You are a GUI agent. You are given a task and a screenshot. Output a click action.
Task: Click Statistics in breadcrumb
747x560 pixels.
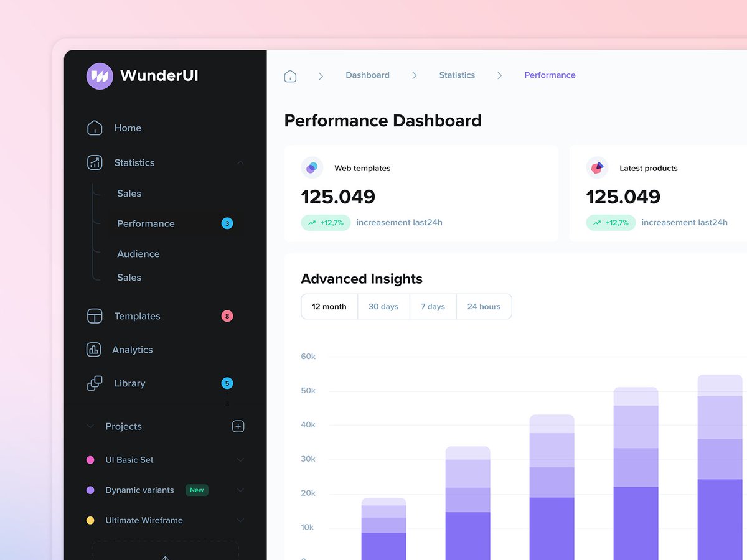click(x=457, y=75)
